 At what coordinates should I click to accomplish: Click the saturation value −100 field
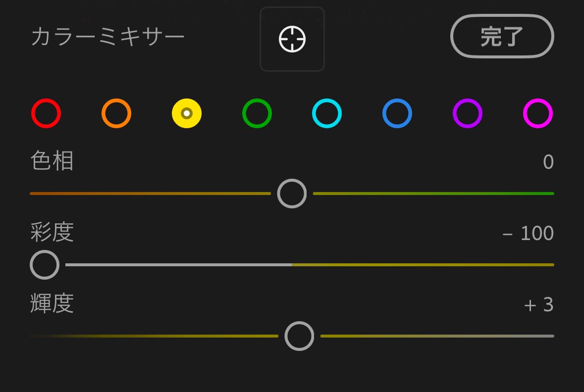point(528,234)
